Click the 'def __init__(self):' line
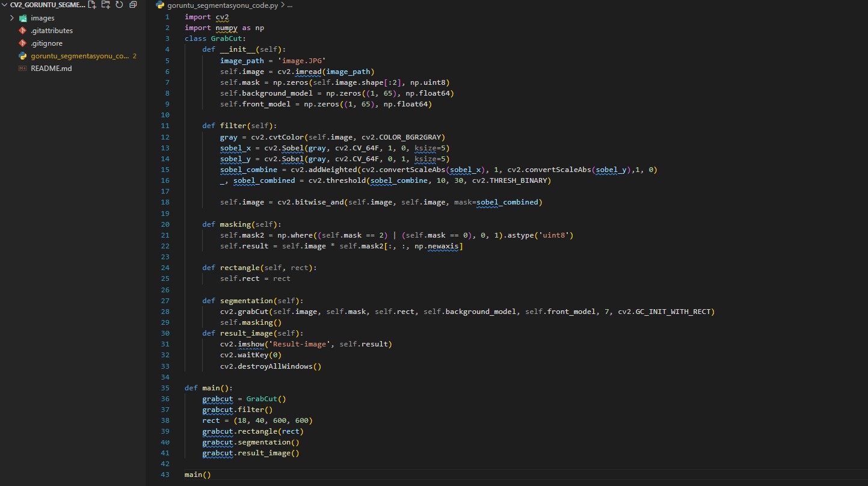The width and height of the screenshot is (868, 486). pyautogui.click(x=244, y=49)
